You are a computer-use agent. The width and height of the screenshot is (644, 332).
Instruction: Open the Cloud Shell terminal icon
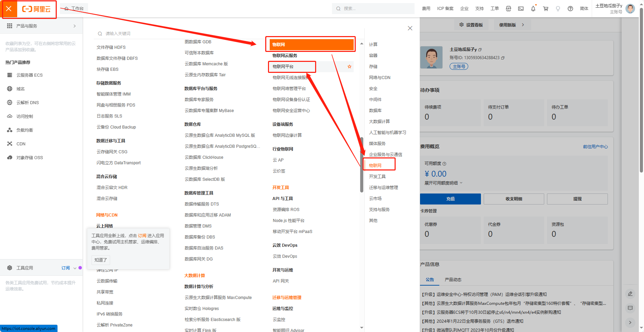click(521, 9)
